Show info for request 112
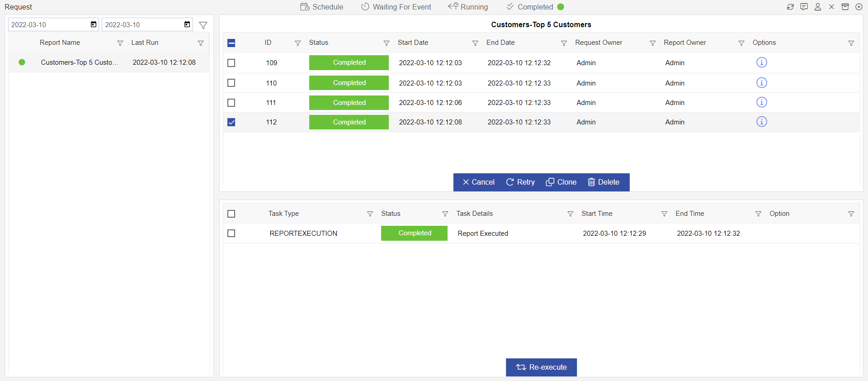868x381 pixels. (762, 122)
